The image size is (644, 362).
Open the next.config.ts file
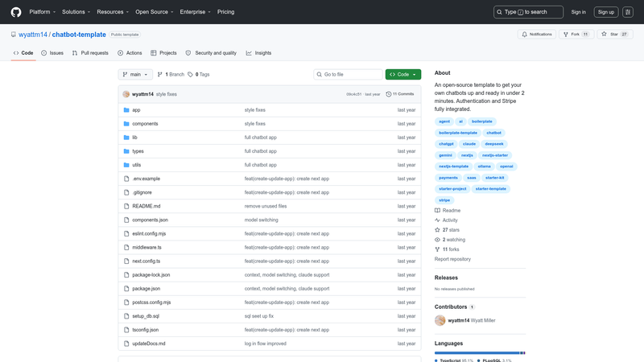tap(147, 261)
